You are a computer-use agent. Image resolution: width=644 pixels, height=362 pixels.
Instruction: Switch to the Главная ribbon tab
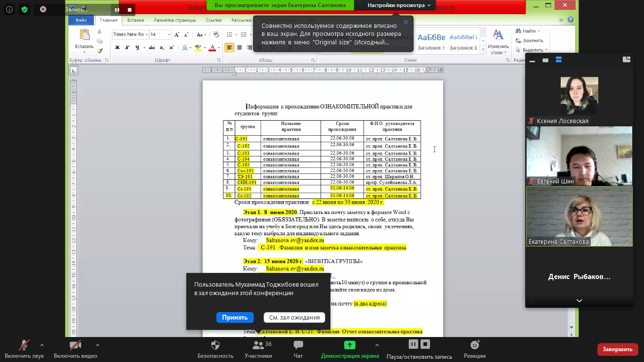pos(108,20)
